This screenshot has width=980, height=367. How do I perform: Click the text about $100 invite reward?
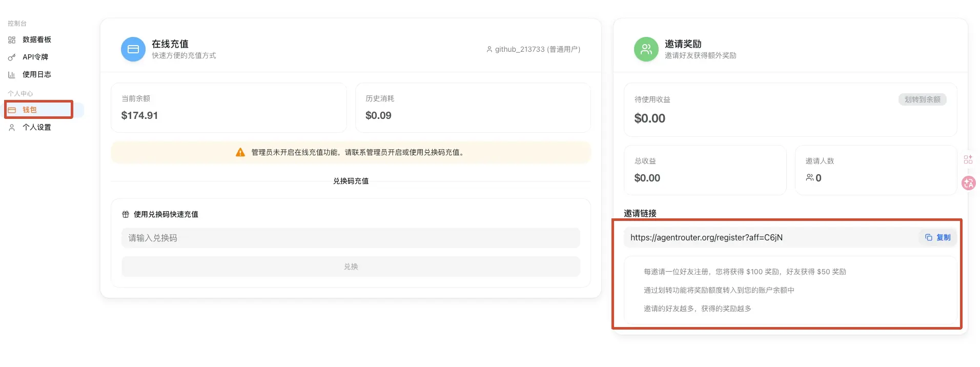[x=745, y=272]
